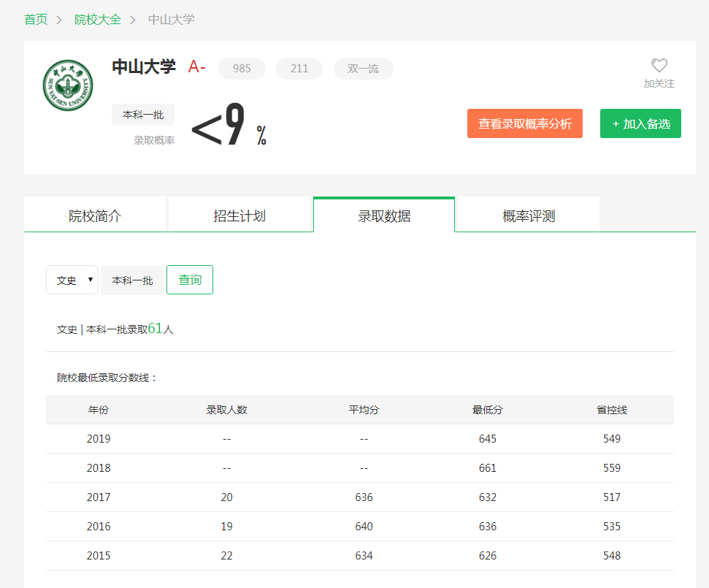The image size is (709, 588).
Task: Open the 招生计划 tab
Action: click(239, 215)
